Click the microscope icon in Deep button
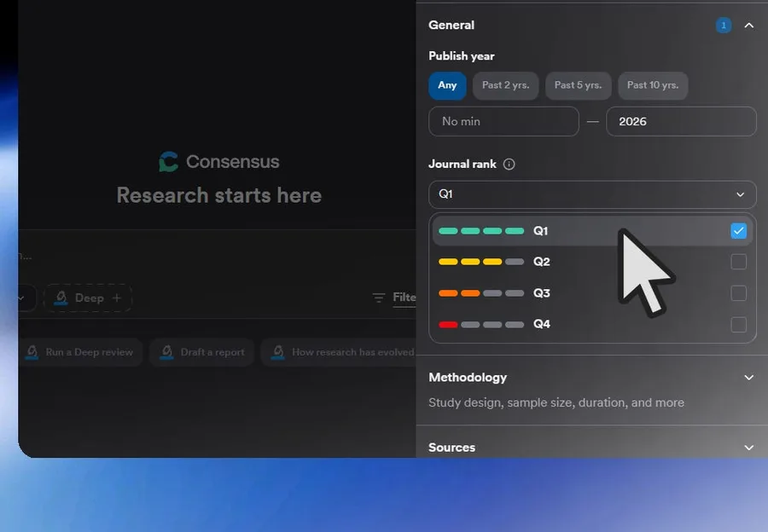This screenshot has height=532, width=768. pos(61,298)
